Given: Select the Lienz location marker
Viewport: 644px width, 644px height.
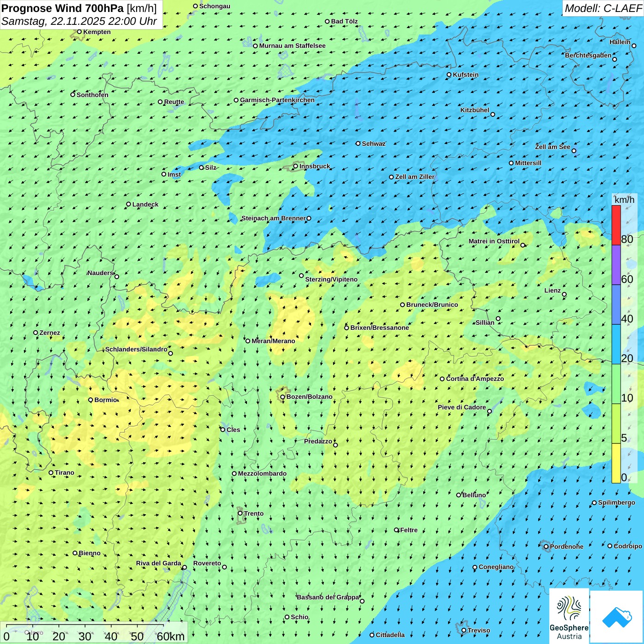Looking at the screenshot, I should [x=564, y=294].
